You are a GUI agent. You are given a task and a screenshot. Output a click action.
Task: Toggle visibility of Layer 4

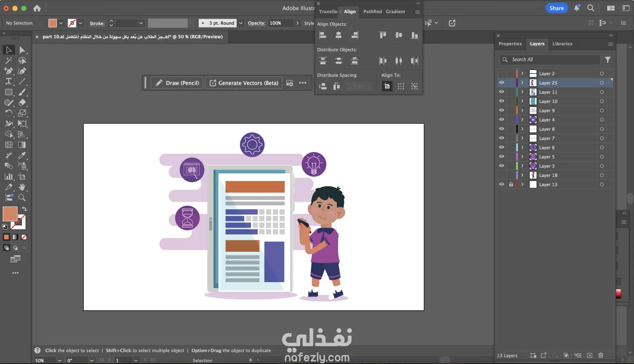click(502, 120)
